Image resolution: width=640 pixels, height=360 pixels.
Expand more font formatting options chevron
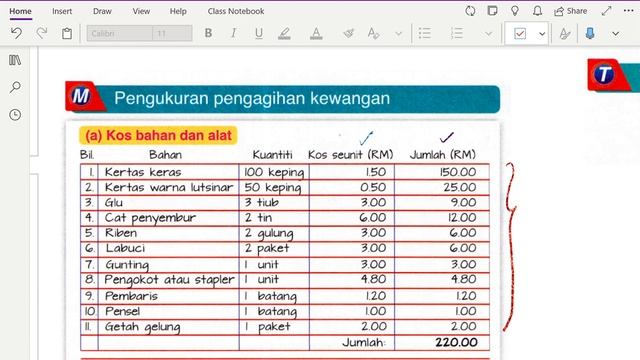(399, 33)
